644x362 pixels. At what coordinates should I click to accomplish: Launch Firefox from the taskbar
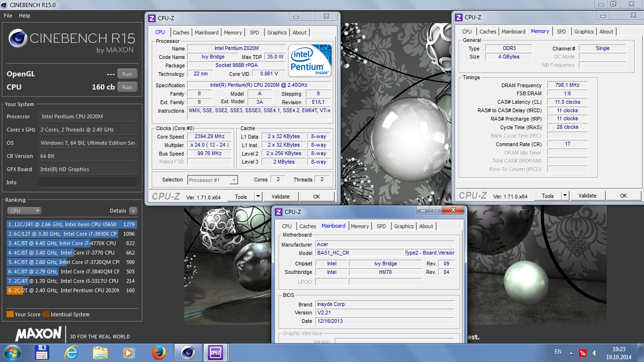[x=159, y=353]
